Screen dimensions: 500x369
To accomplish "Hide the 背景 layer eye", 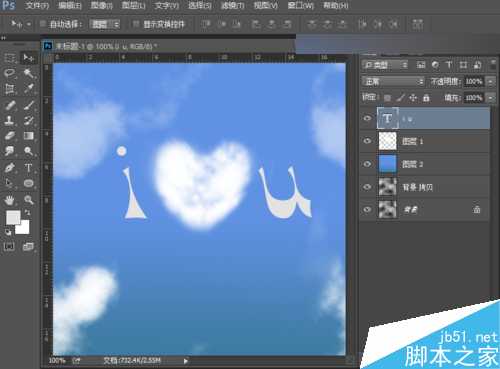I will coord(367,210).
